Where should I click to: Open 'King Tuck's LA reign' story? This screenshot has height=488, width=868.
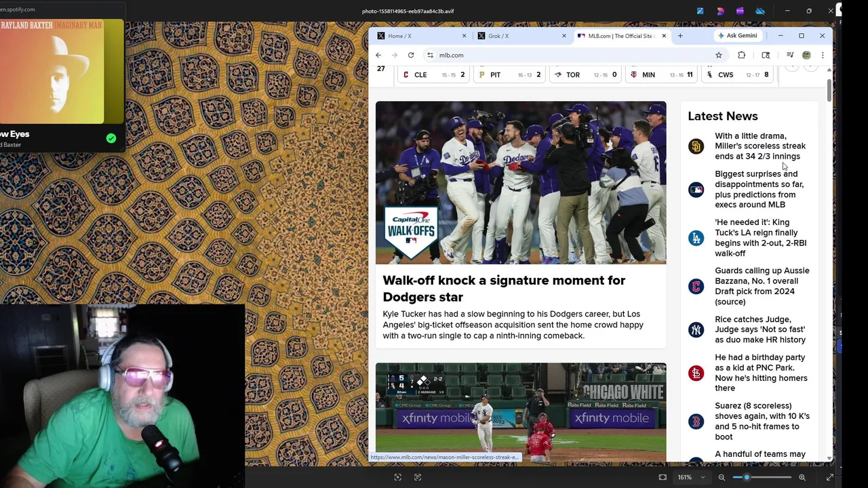coord(760,238)
